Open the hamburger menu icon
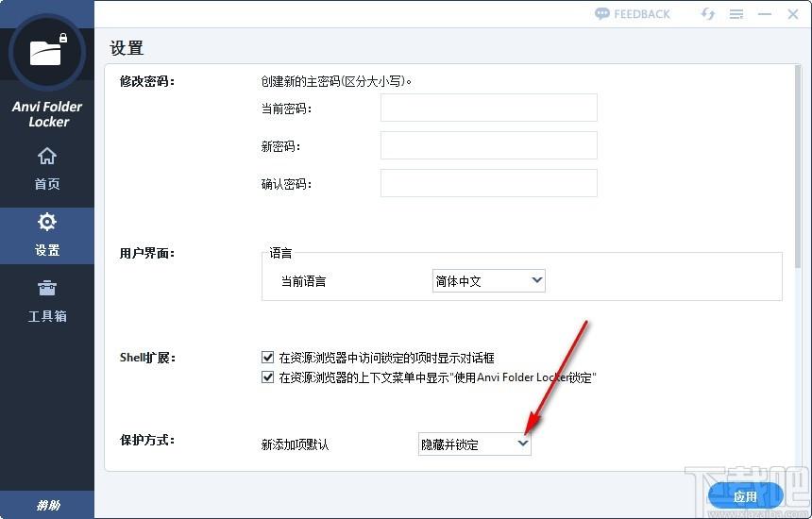 click(x=736, y=14)
